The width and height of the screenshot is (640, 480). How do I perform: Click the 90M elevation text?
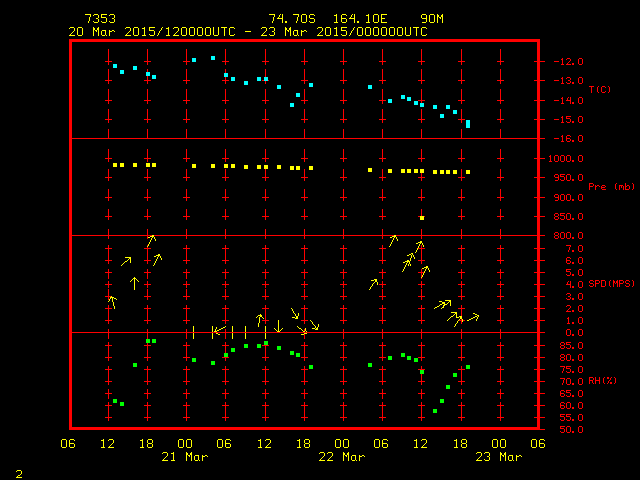[433, 19]
